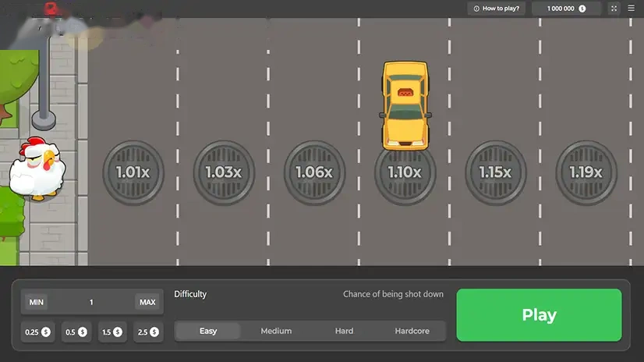Choose the 0.25 quick bet chip
644x362 pixels.
[x=37, y=332]
